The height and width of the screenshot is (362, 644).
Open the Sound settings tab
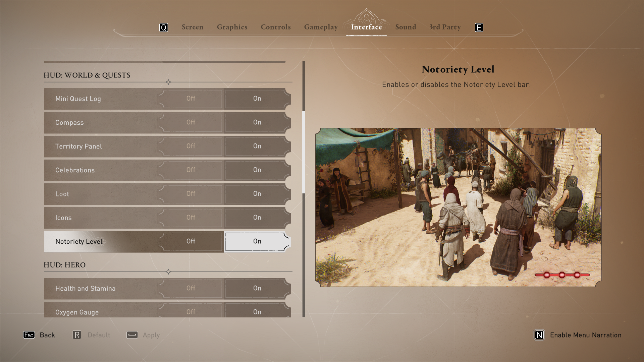click(x=406, y=27)
